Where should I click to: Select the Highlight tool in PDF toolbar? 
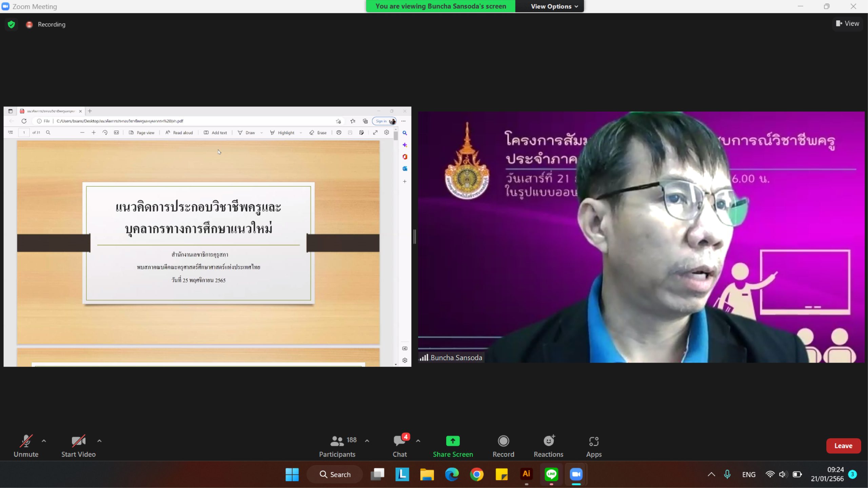pyautogui.click(x=282, y=133)
